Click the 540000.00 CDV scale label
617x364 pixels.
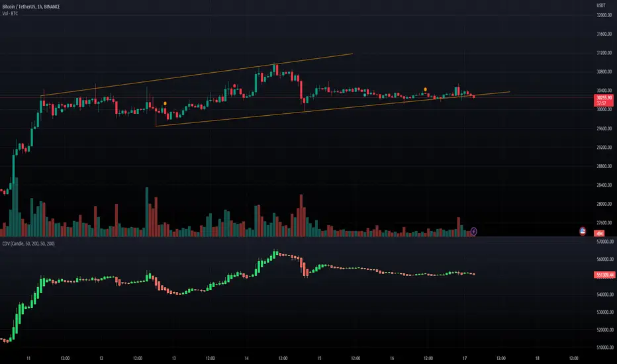(605, 295)
